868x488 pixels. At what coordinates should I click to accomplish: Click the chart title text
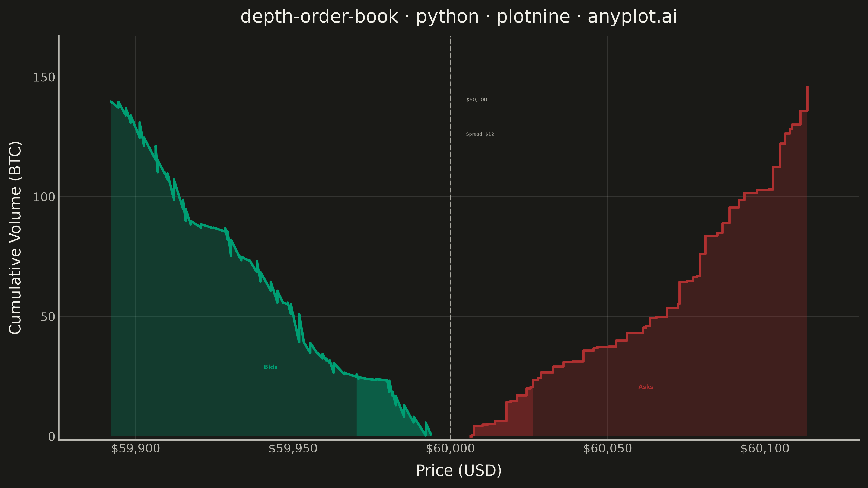(x=459, y=17)
